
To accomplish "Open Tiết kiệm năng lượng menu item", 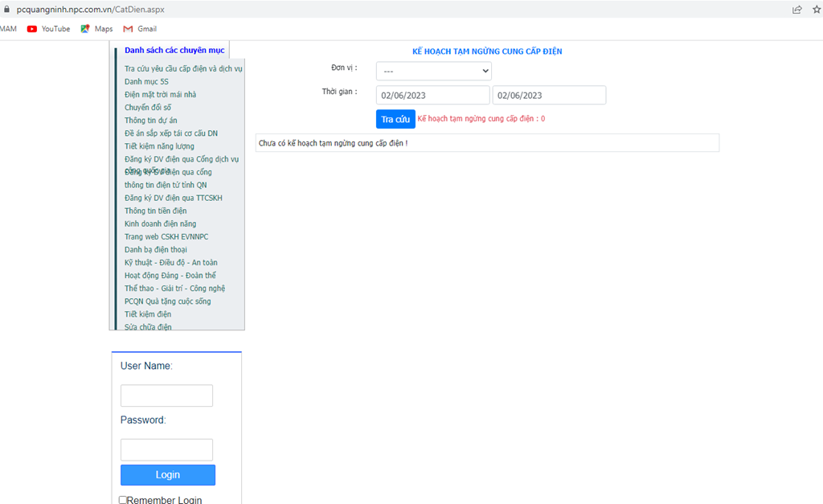I will coord(159,146).
